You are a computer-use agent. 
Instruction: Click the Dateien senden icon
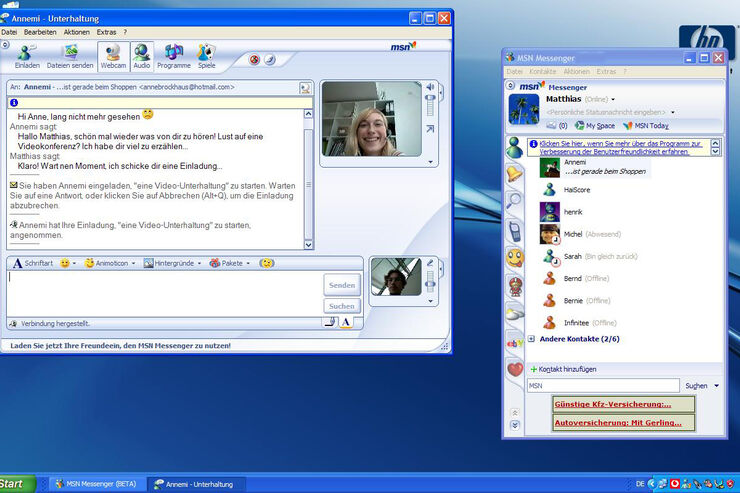coord(70,56)
